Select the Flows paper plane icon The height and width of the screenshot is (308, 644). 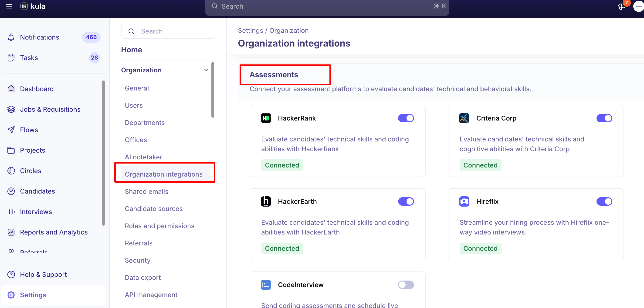click(11, 130)
